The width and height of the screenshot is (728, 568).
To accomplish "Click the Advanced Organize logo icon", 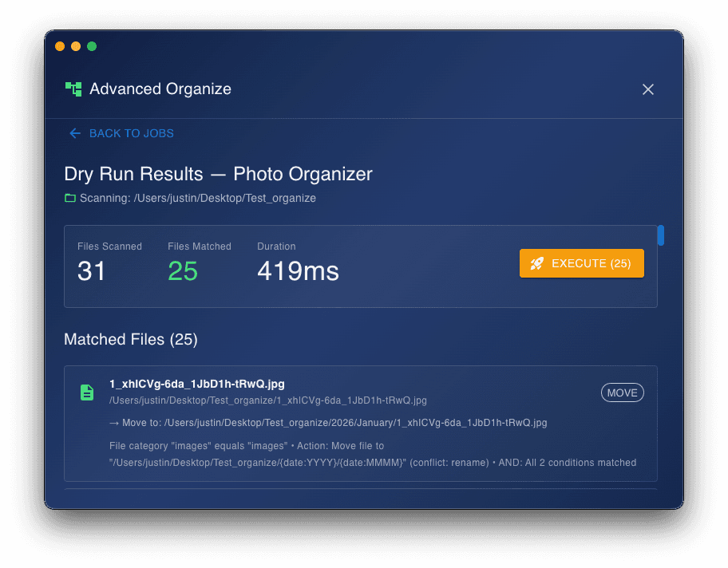I will click(73, 89).
